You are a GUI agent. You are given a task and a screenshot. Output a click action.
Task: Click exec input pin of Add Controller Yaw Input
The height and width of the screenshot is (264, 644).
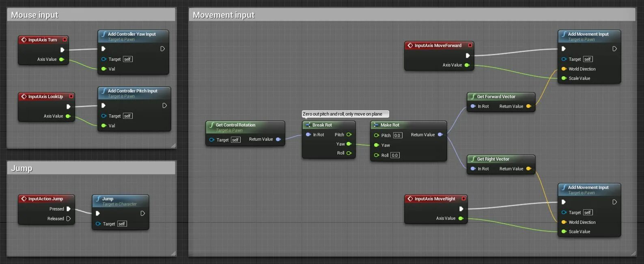[103, 49]
